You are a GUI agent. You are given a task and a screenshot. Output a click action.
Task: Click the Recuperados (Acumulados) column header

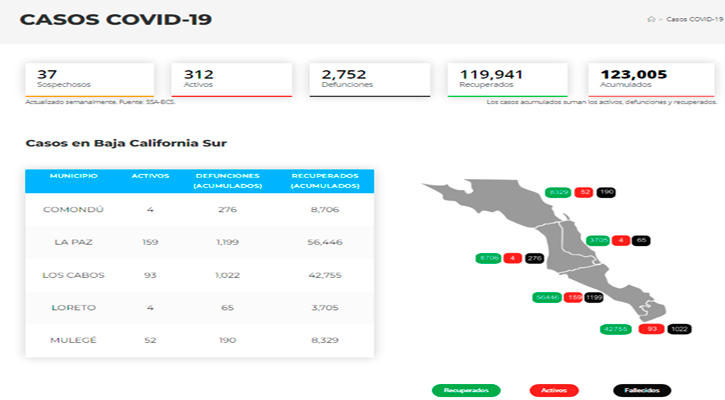point(325,181)
